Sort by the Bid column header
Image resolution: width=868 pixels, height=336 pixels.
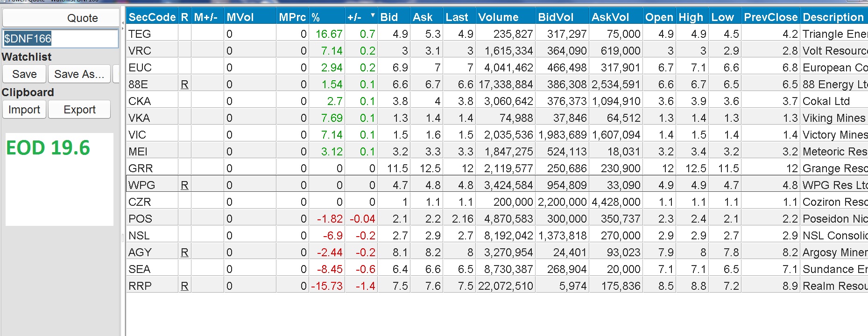pyautogui.click(x=394, y=17)
